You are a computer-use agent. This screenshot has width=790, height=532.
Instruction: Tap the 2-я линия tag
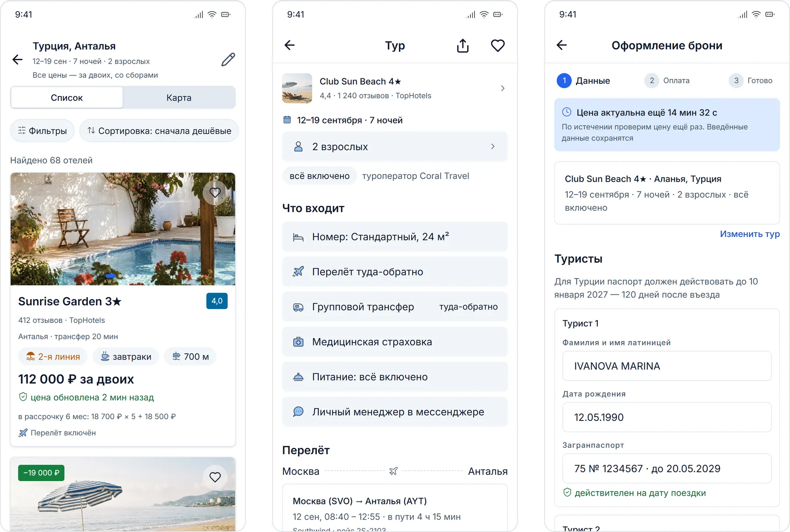(x=53, y=356)
